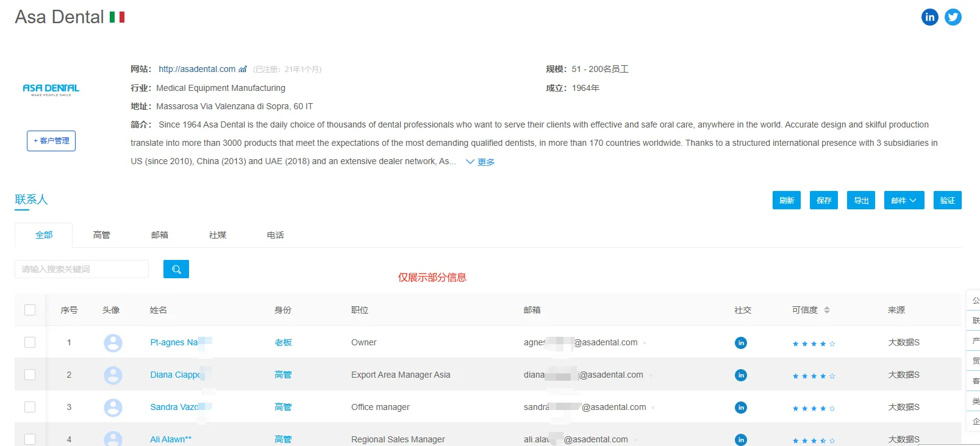
Task: Click star rating for Diana Ciappo row
Action: (814, 376)
